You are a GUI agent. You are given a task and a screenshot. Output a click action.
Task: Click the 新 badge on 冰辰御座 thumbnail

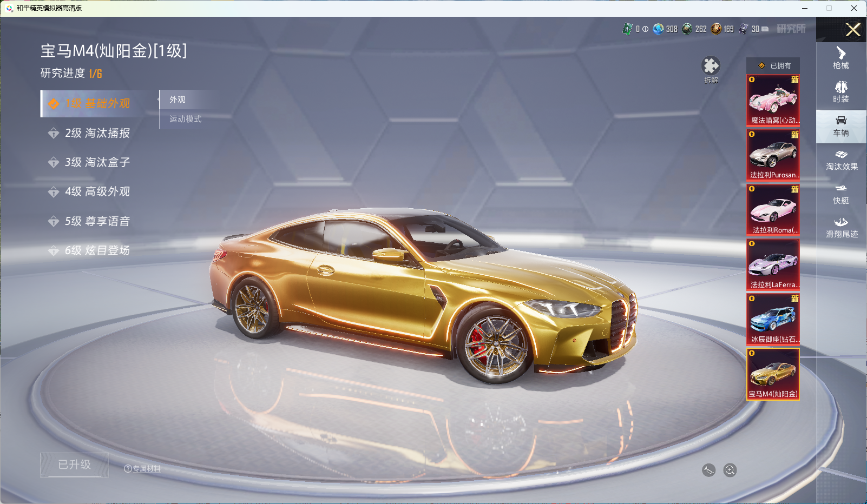pos(794,299)
